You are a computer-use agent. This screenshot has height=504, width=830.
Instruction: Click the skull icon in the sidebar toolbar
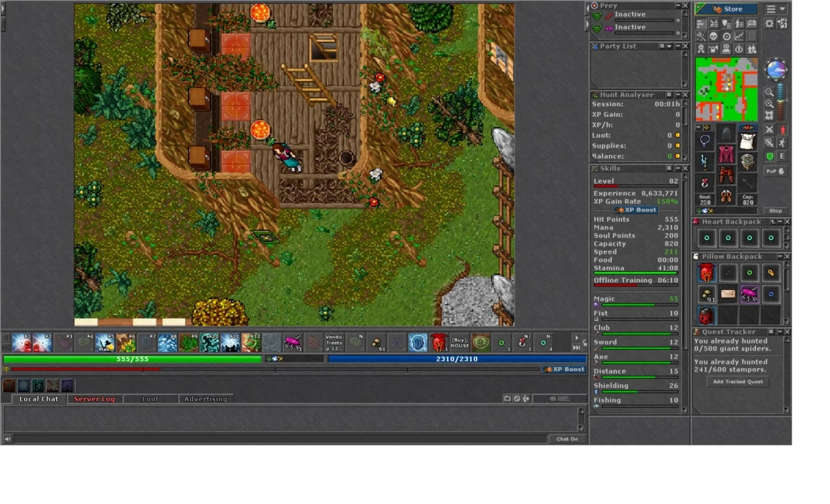(x=713, y=36)
